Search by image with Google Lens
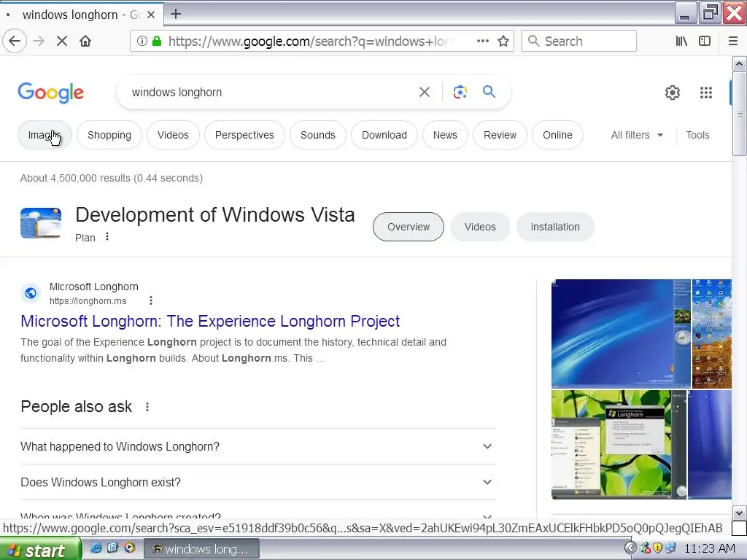This screenshot has width=747, height=560. click(460, 92)
